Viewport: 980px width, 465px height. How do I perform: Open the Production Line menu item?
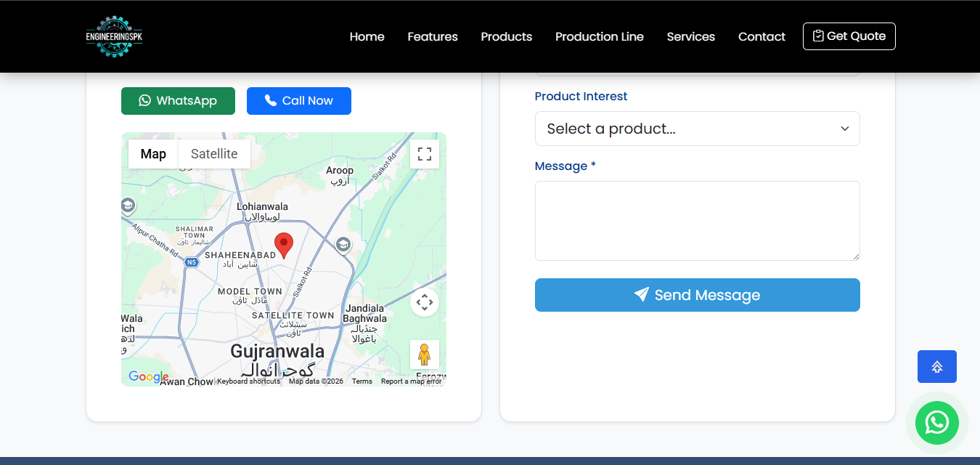tap(599, 36)
